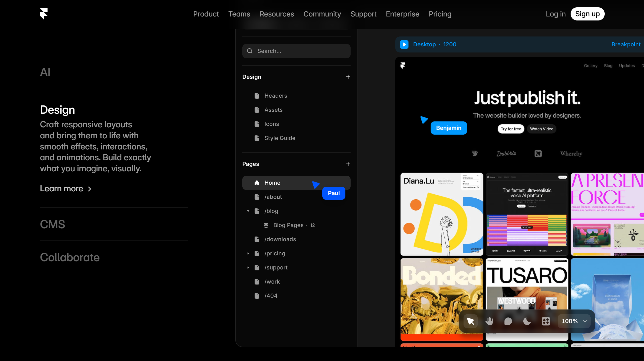Open the Product menu
The width and height of the screenshot is (644, 361).
click(206, 14)
